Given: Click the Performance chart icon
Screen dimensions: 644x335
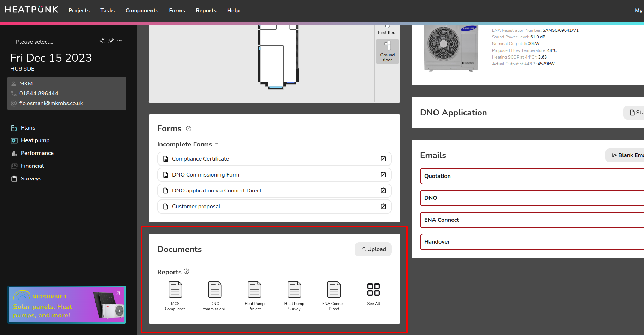Looking at the screenshot, I should [14, 153].
